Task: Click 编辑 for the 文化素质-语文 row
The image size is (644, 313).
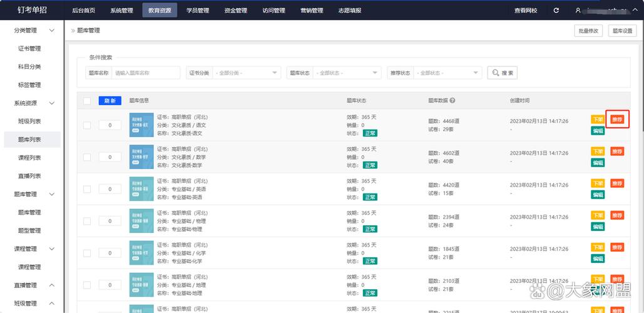Action: 598,131
